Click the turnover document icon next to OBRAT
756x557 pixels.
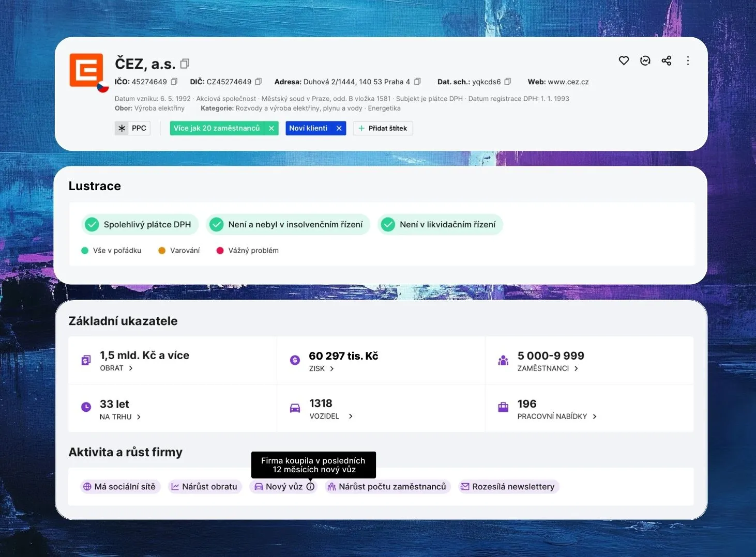click(86, 360)
